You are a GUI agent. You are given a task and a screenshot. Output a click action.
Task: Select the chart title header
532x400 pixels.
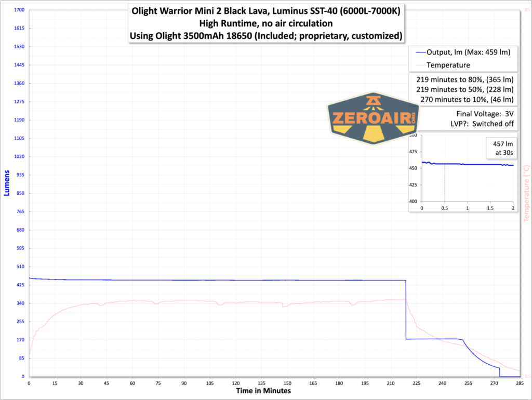267,23
